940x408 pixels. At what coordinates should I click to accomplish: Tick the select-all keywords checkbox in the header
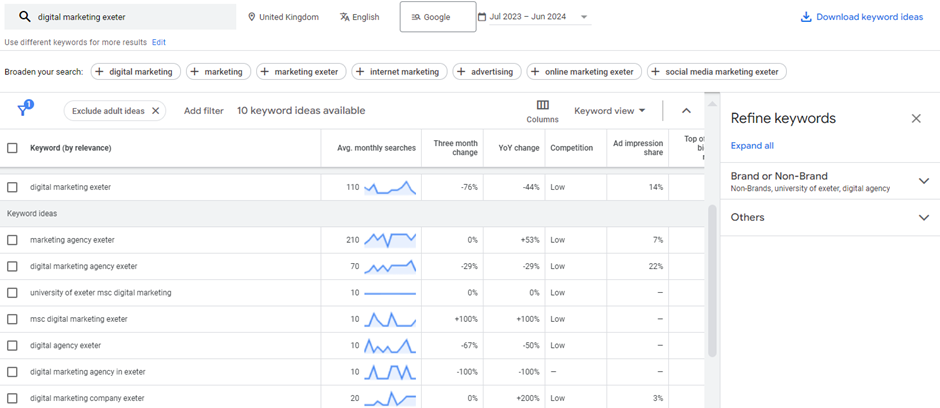[x=12, y=148]
